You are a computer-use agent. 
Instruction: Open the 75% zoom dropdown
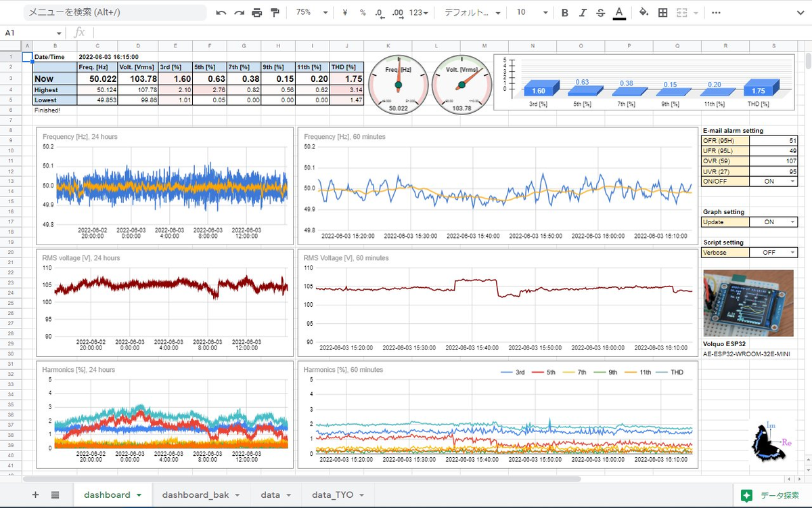coord(313,13)
